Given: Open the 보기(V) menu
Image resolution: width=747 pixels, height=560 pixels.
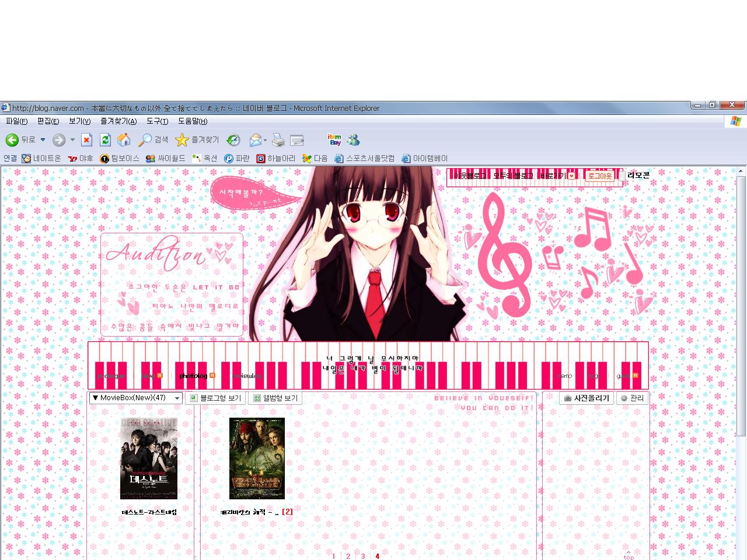Looking at the screenshot, I should point(79,121).
